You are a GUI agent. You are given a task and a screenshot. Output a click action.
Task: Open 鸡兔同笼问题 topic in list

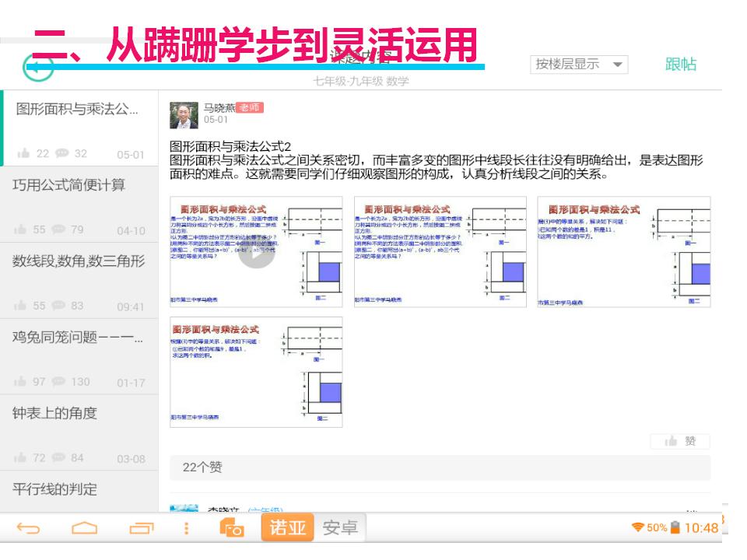78,337
